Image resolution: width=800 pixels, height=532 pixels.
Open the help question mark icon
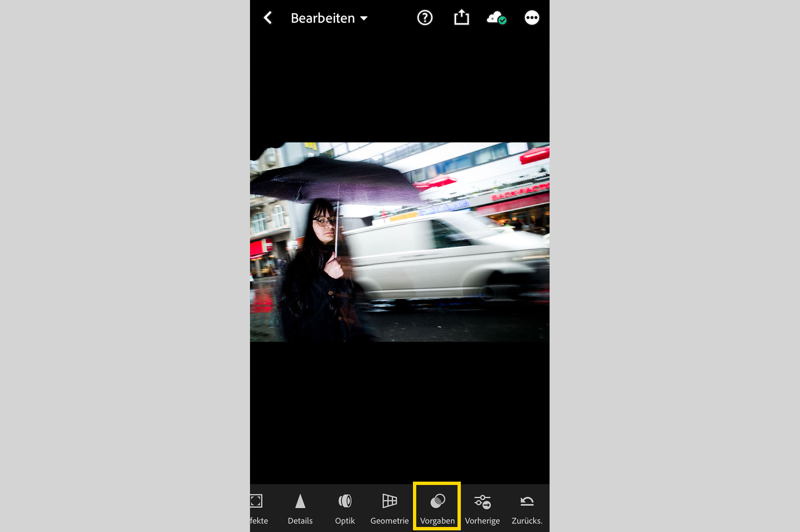[x=425, y=18]
